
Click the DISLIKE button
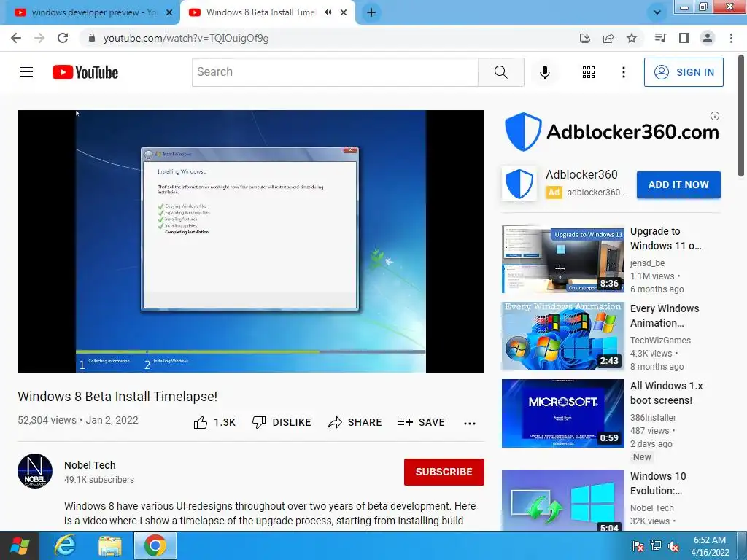(x=282, y=422)
